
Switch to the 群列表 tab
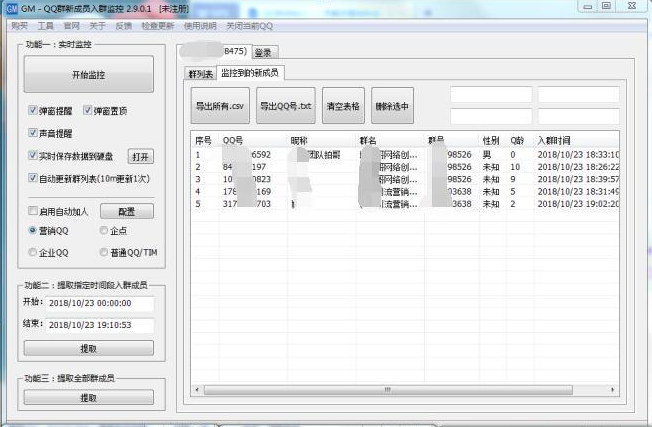click(200, 74)
